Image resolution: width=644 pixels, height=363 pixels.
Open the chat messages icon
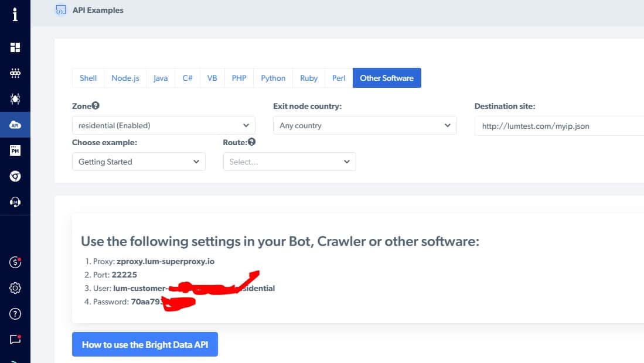pyautogui.click(x=15, y=339)
